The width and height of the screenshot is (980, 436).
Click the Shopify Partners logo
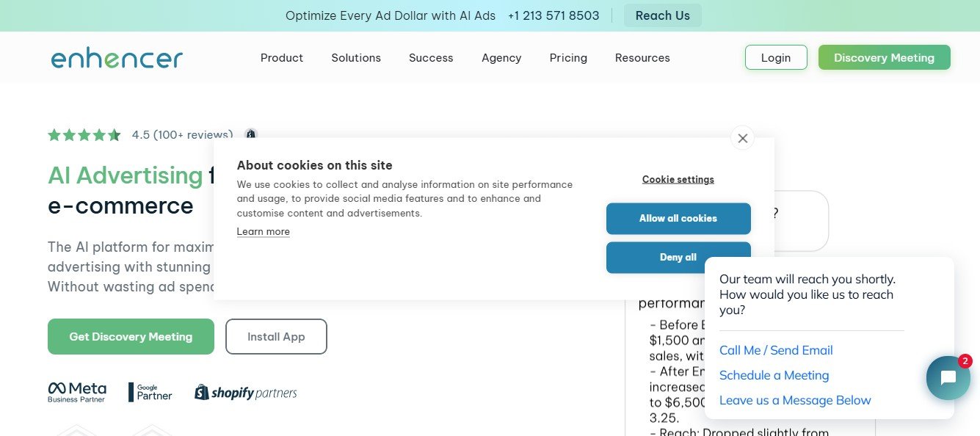[246, 393]
